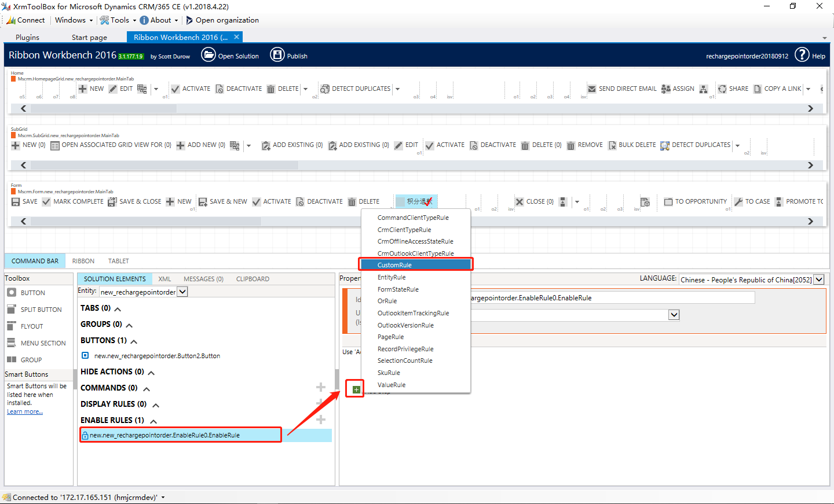The height and width of the screenshot is (504, 834).
Task: Choose ValueRule from the menu
Action: 416,385
